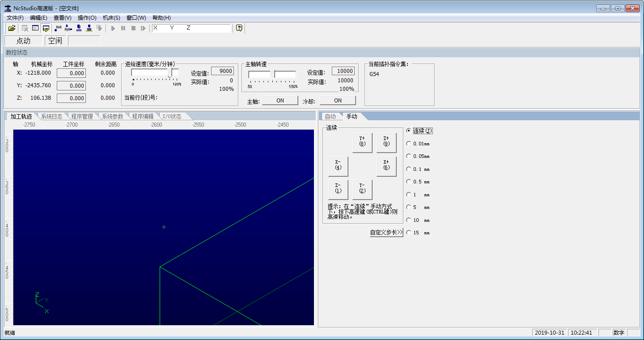Open the 帮助(H) menu
Screen dimensions: 644x340
[161, 18]
